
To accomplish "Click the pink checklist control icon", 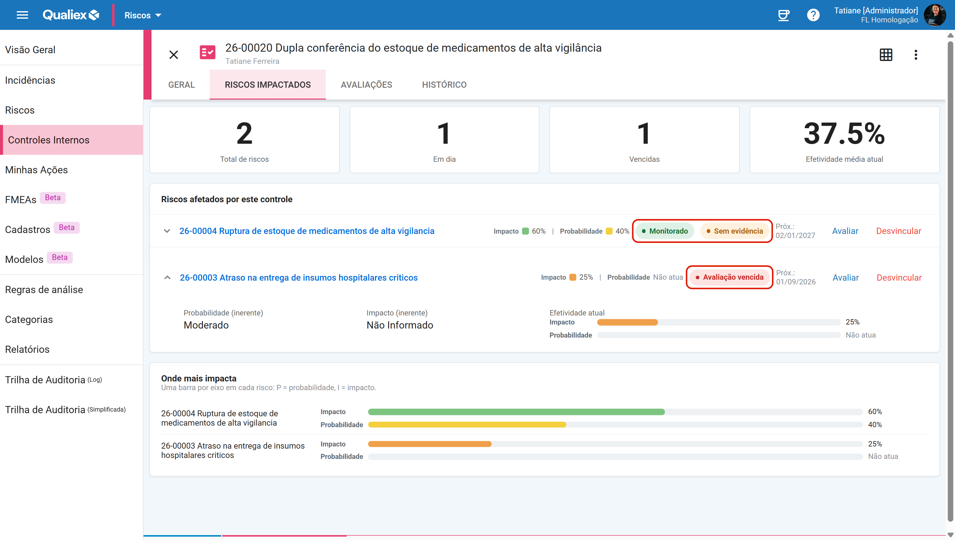I will (207, 52).
